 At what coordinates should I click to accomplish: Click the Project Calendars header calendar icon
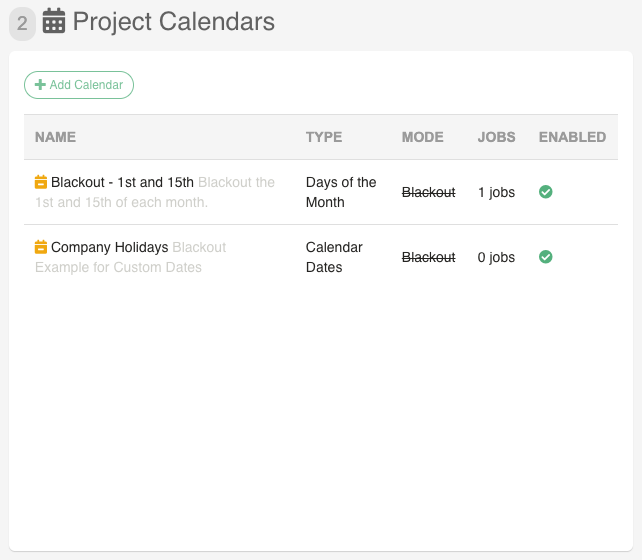tap(54, 20)
